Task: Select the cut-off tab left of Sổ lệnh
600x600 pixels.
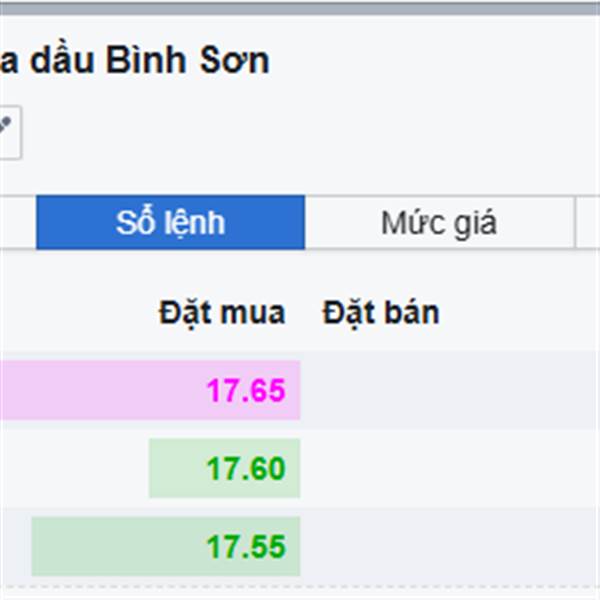Action: pos(17,222)
